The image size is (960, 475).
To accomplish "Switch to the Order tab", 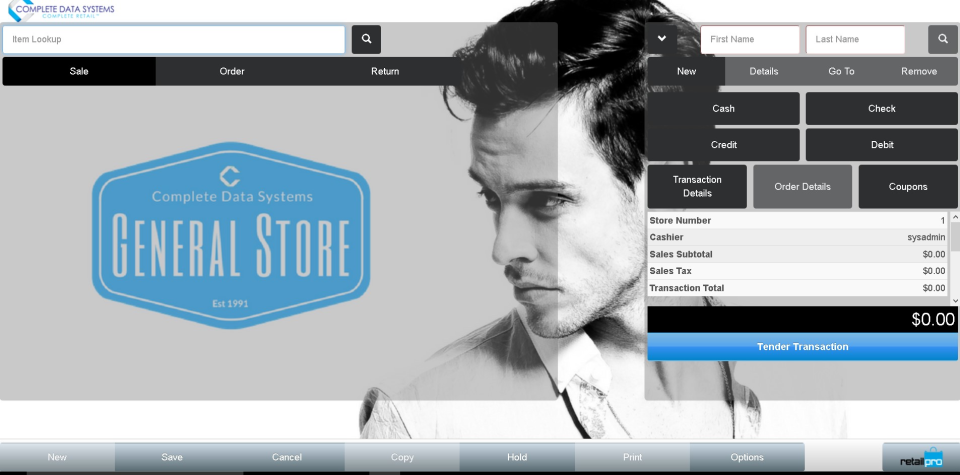I will 232,71.
